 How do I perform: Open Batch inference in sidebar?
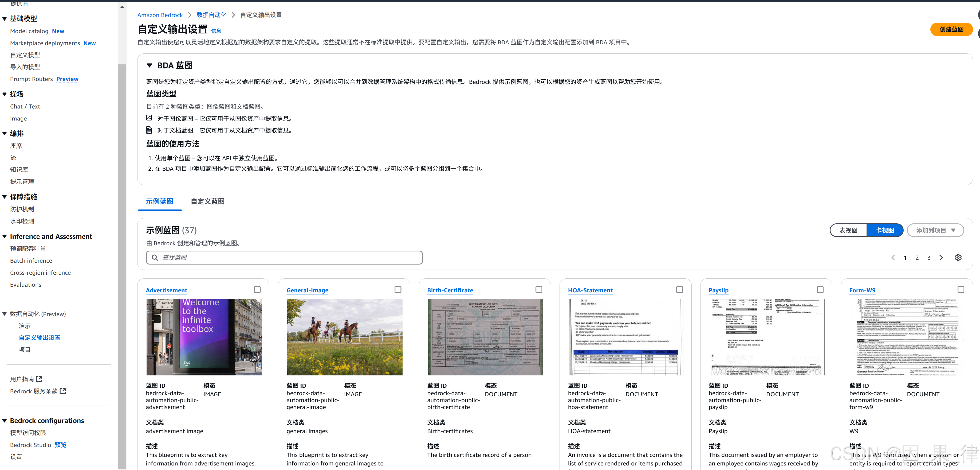pos(31,261)
